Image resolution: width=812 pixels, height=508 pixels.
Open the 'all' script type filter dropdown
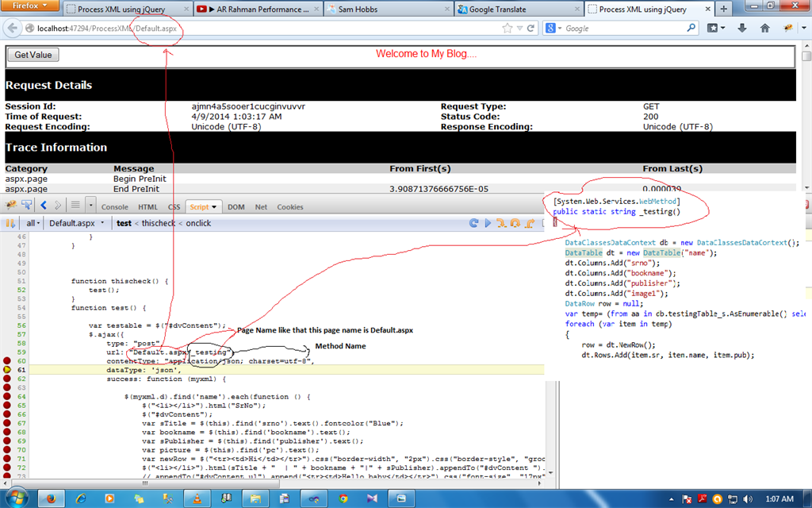(x=33, y=223)
